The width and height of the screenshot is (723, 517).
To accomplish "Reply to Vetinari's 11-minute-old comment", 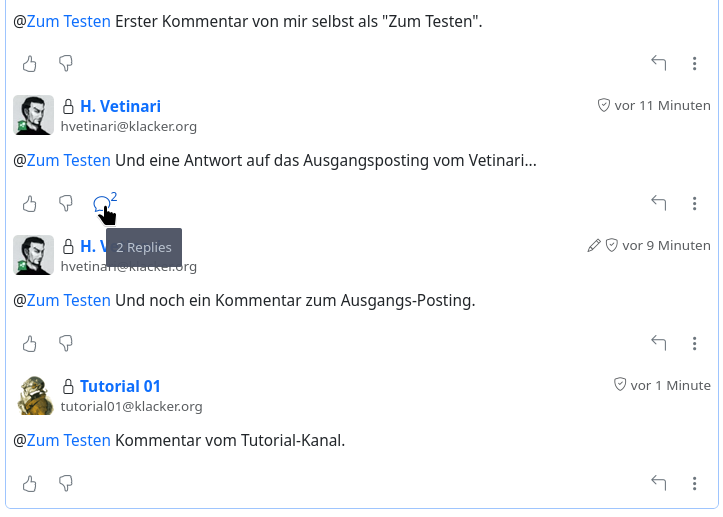I will click(659, 204).
